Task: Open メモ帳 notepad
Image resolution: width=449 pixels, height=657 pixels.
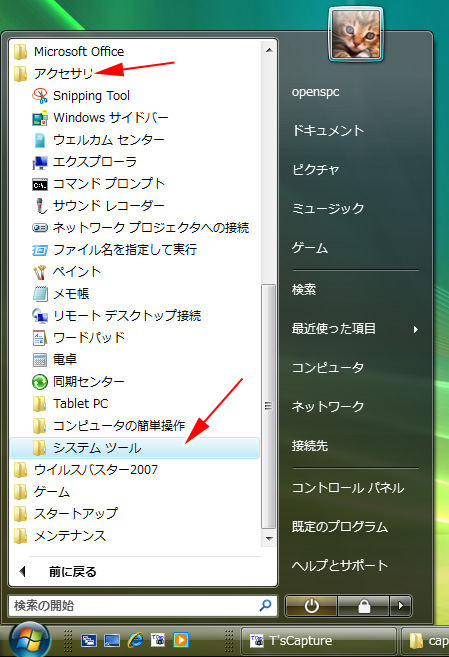Action: [61, 294]
